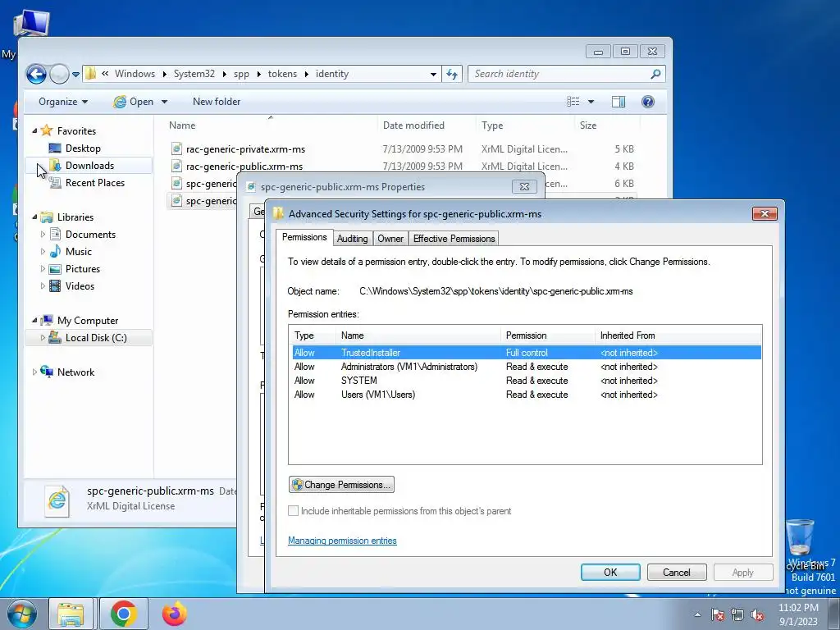Open the dropdown arrow next to Open
Viewport: 840px width, 630px height.
tap(164, 102)
